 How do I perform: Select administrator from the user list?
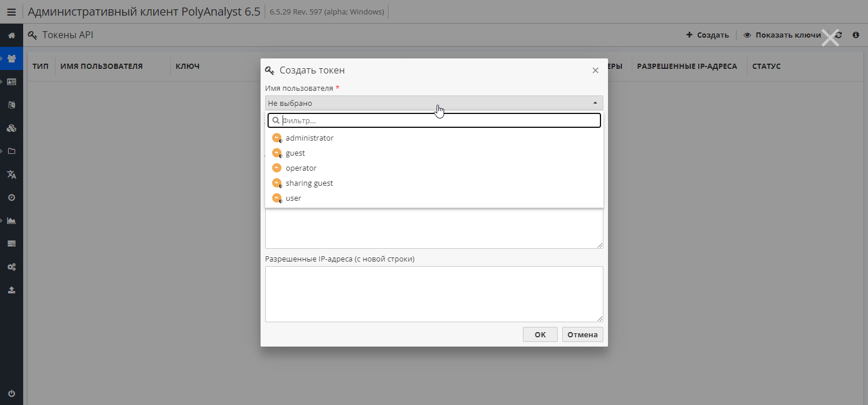(434, 138)
